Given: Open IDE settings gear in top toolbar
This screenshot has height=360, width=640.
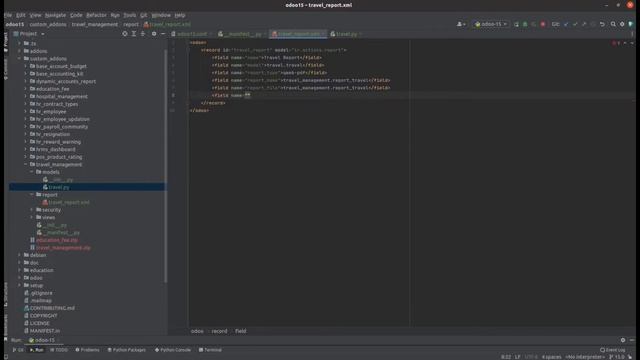Looking at the screenshot, I should pyautogui.click(x=622, y=24).
